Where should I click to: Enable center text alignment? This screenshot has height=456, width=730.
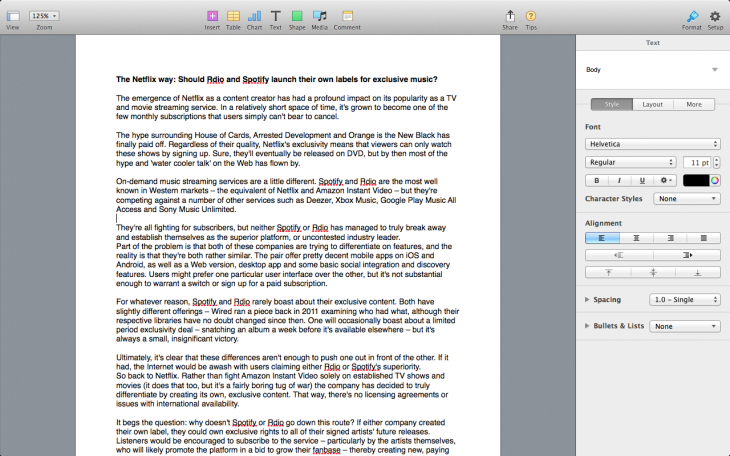click(x=636, y=238)
